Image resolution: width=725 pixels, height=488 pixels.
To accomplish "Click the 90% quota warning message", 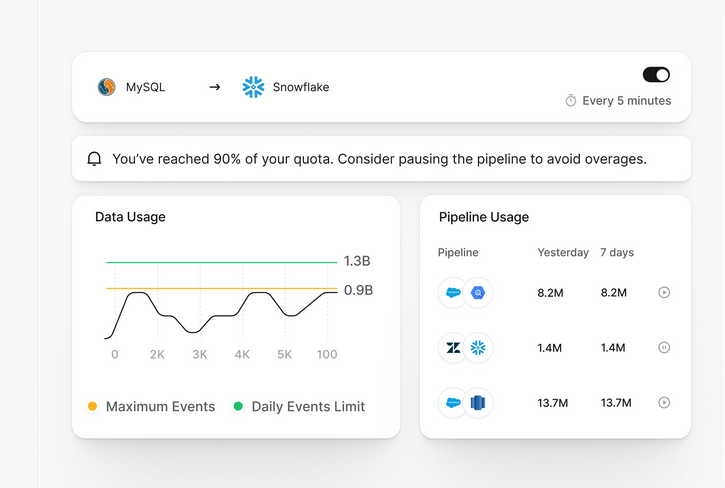I will 379,159.
